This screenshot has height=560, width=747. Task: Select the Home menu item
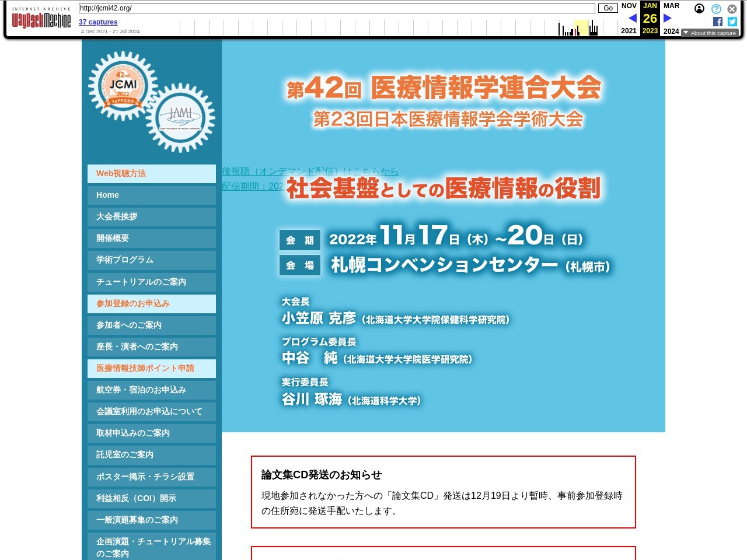click(152, 195)
